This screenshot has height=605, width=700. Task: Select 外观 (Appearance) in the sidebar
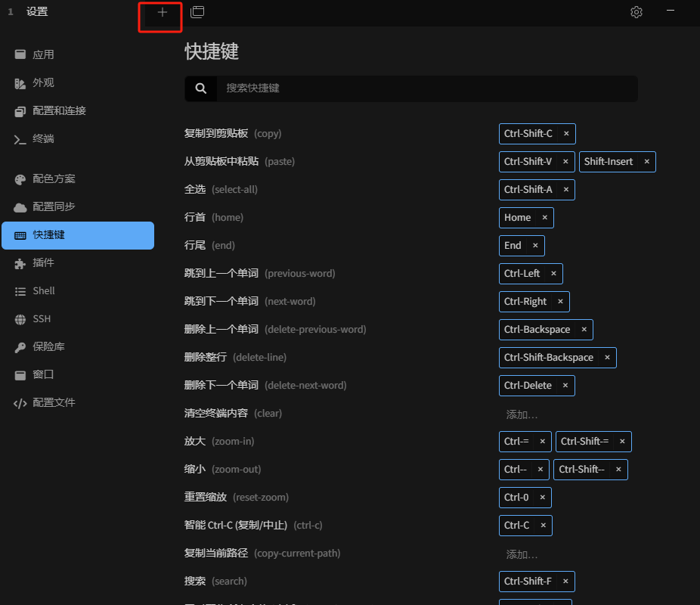pos(43,82)
